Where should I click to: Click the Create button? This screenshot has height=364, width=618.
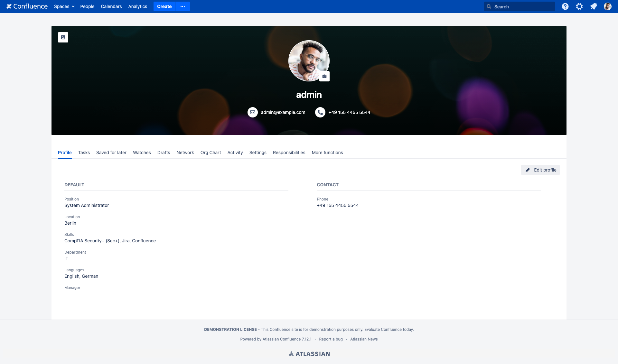164,6
